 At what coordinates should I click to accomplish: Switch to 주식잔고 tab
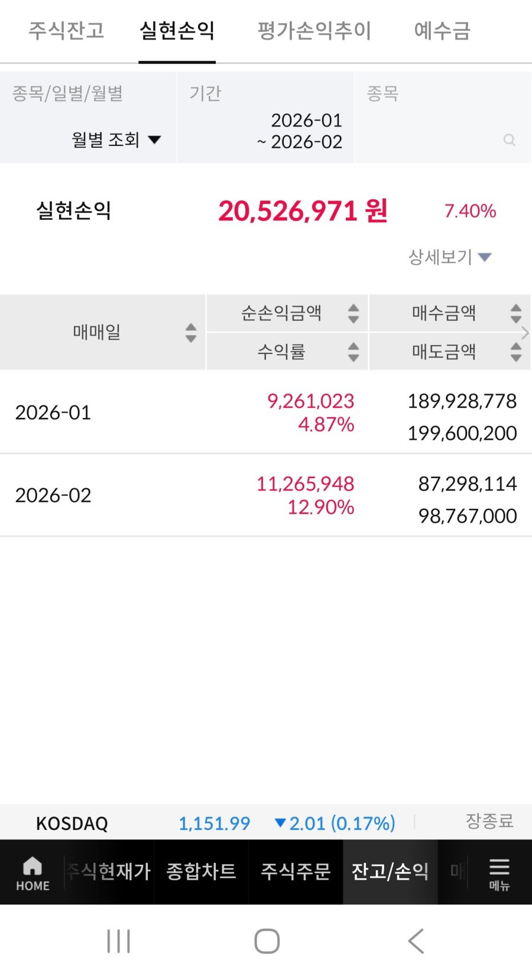point(66,31)
